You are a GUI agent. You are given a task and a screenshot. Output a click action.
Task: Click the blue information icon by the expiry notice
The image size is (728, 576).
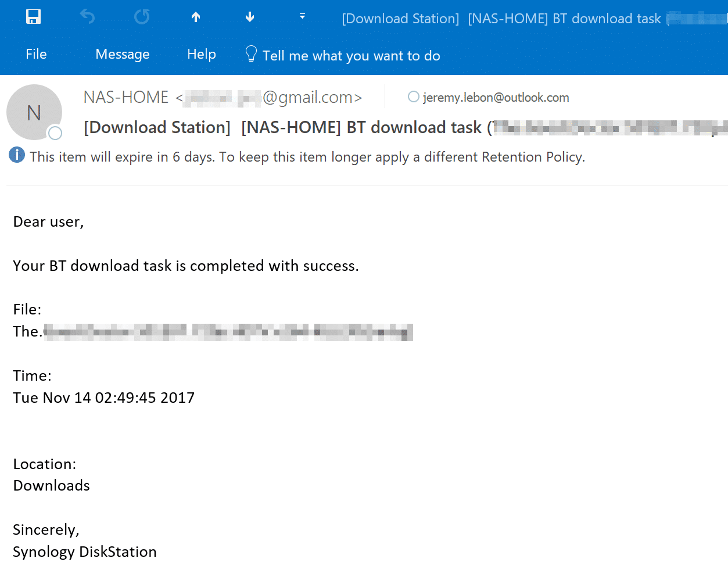tap(17, 155)
